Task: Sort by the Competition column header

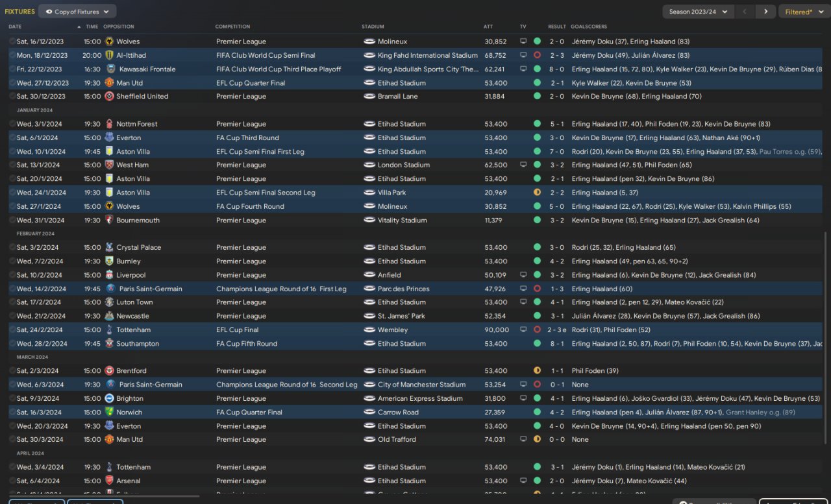Action: click(232, 27)
